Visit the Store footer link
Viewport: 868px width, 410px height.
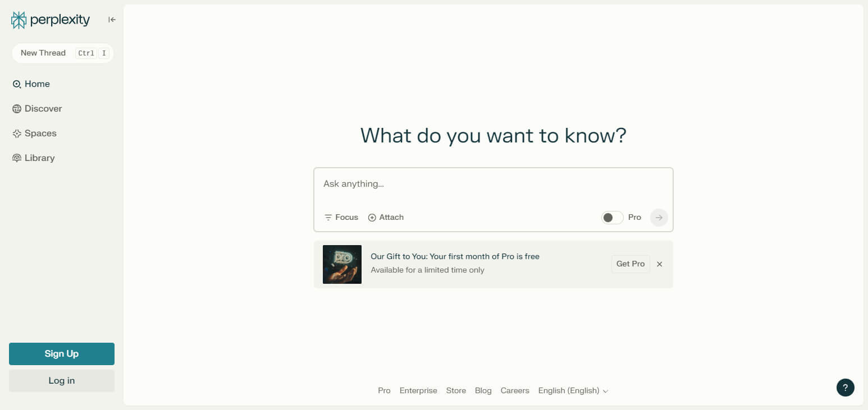(456, 391)
